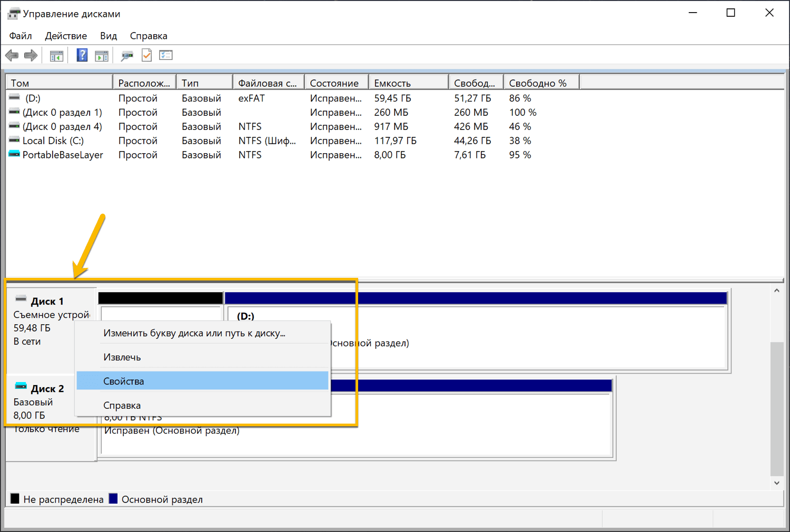Sort by the Том column header

[60, 83]
